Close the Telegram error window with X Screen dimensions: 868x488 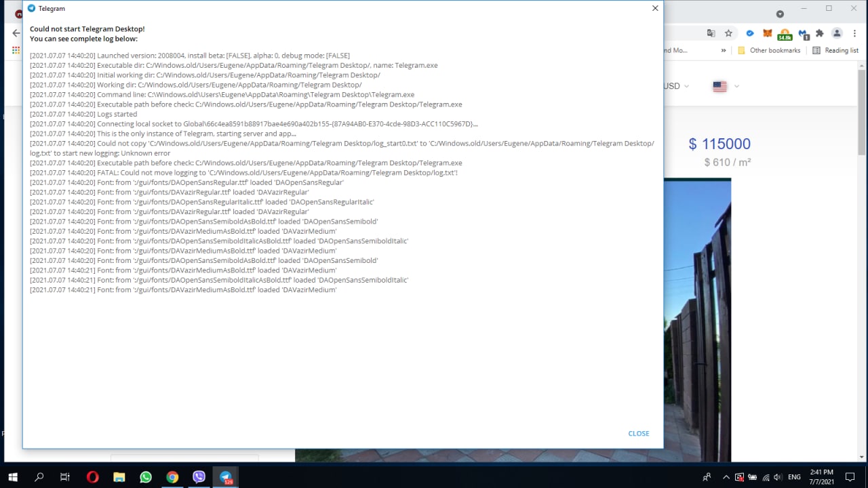tap(655, 8)
